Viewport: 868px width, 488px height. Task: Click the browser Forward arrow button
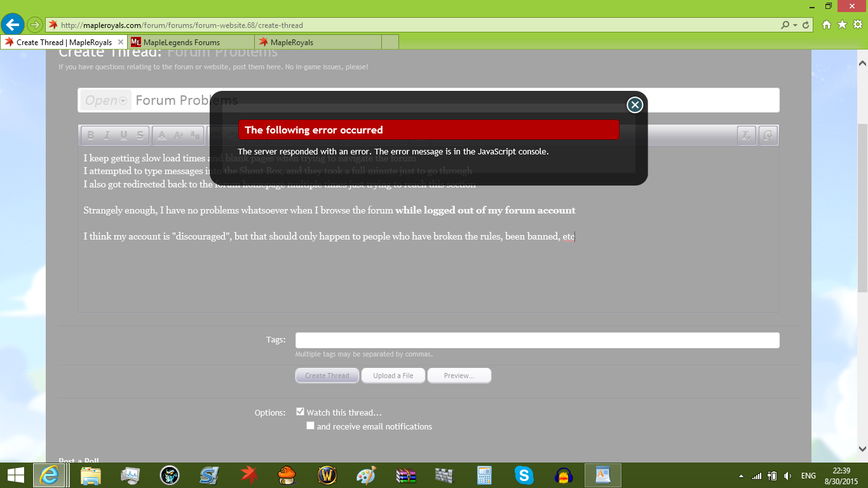[35, 25]
